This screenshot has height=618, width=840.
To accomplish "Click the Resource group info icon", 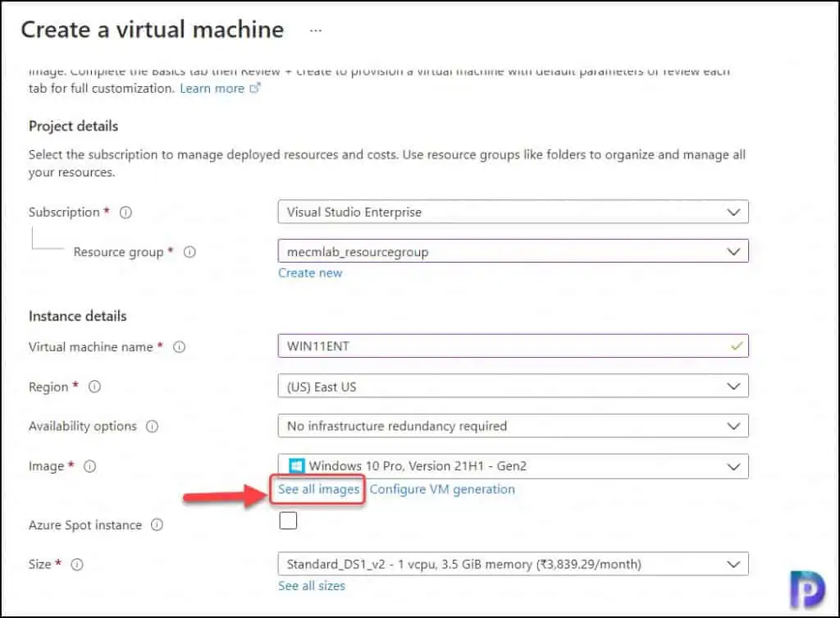I will click(189, 252).
